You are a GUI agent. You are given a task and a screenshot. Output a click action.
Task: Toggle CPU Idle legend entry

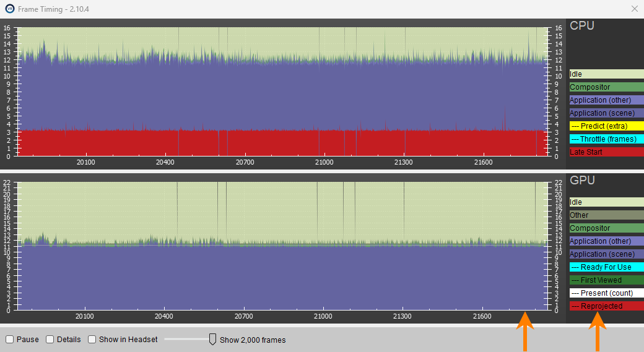pos(606,74)
